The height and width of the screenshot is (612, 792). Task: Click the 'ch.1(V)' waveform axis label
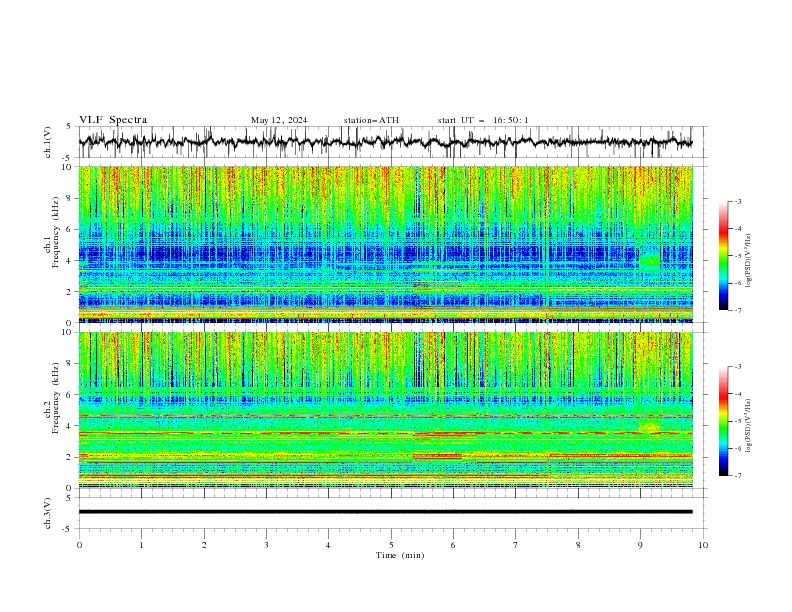pyautogui.click(x=48, y=142)
